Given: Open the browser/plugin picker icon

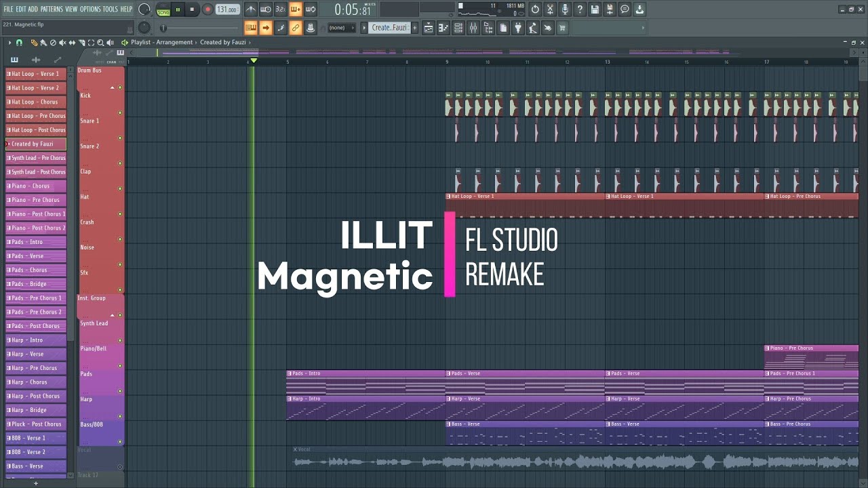Looking at the screenshot, I should 488,28.
